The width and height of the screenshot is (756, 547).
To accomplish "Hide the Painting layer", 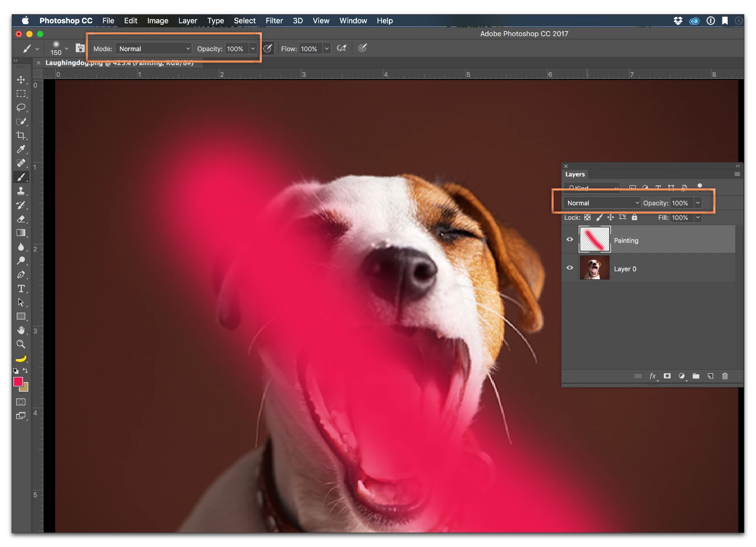I will 570,240.
